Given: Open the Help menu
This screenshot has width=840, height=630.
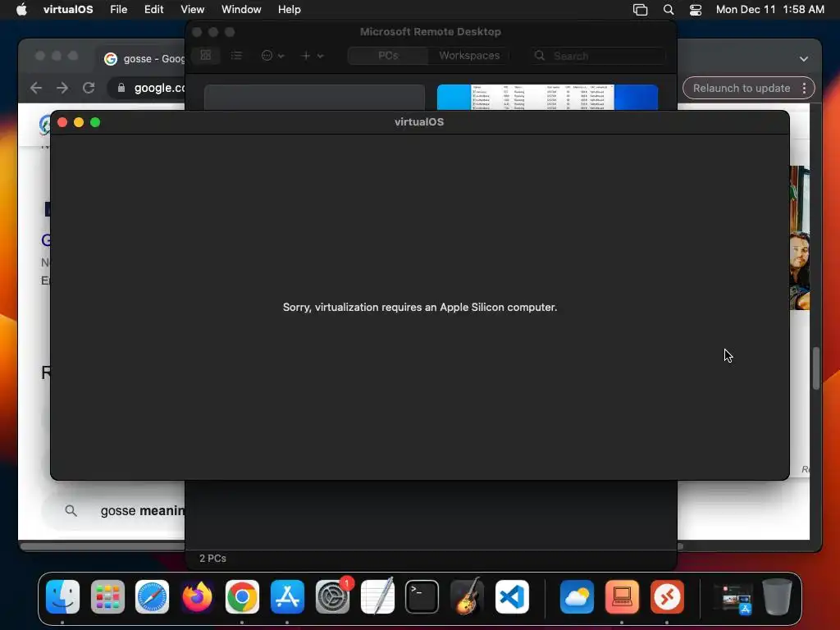Looking at the screenshot, I should (290, 9).
